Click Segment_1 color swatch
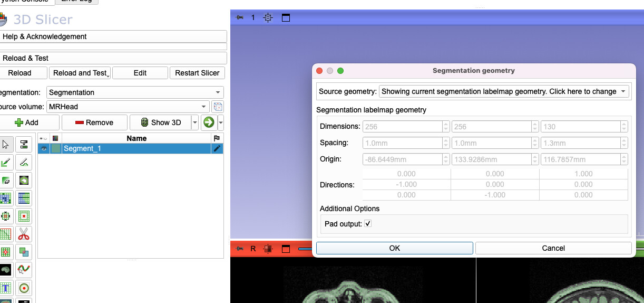644x303 pixels. (x=55, y=149)
